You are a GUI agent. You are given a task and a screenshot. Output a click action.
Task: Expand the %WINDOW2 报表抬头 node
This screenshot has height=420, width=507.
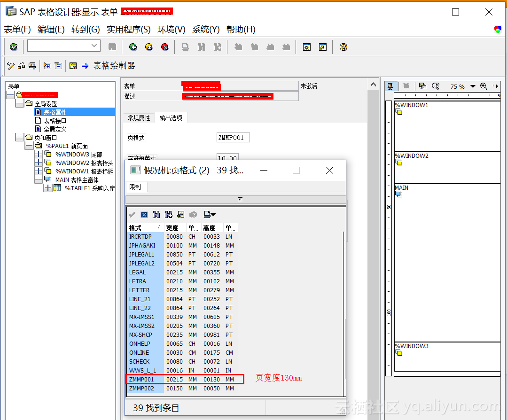[39, 163]
